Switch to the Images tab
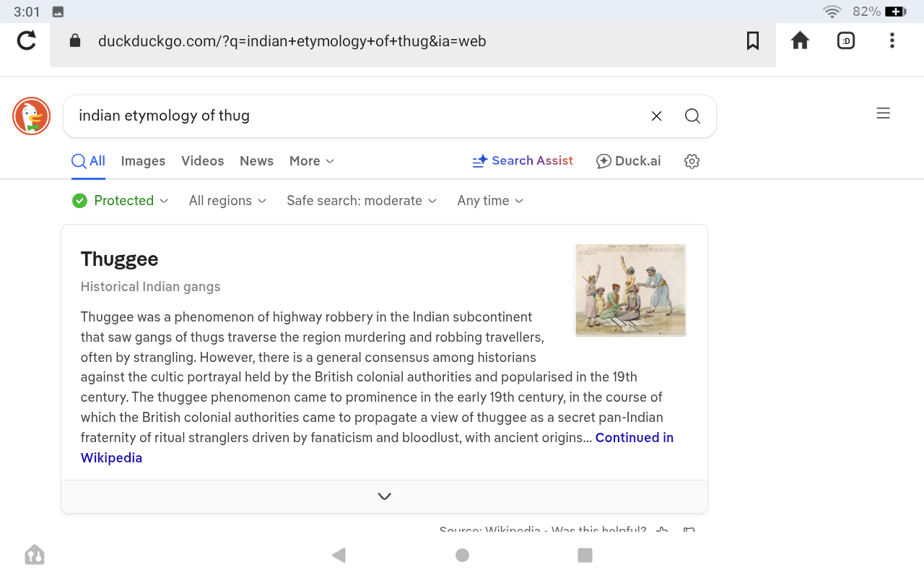Screen dimensions: 924x578 [x=143, y=161]
